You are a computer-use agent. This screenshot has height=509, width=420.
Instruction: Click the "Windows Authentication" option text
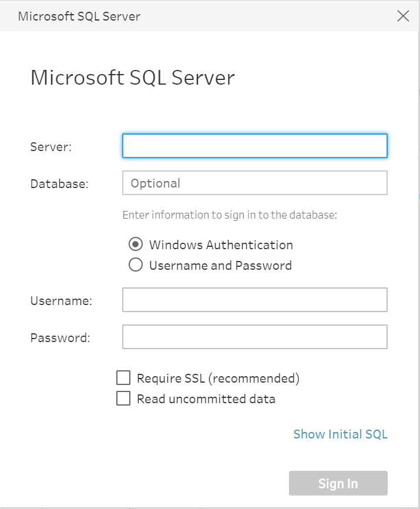tap(221, 245)
